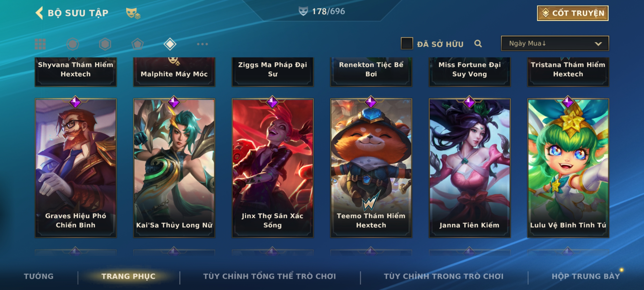Go back using the Bộ Sưu Tập arrow

39,13
